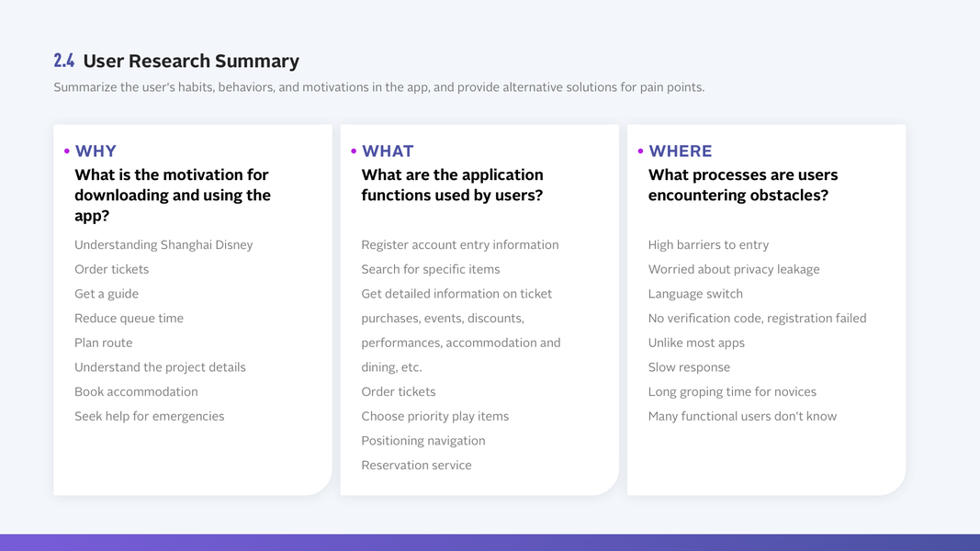980x551 pixels.
Task: Select the WHAT column heading
Action: point(388,152)
